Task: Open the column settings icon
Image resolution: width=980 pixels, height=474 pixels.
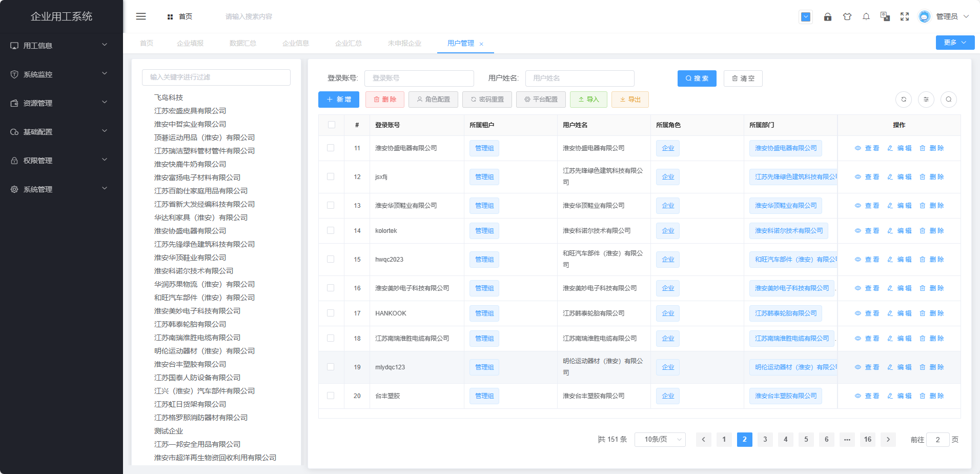Action: coord(926,100)
